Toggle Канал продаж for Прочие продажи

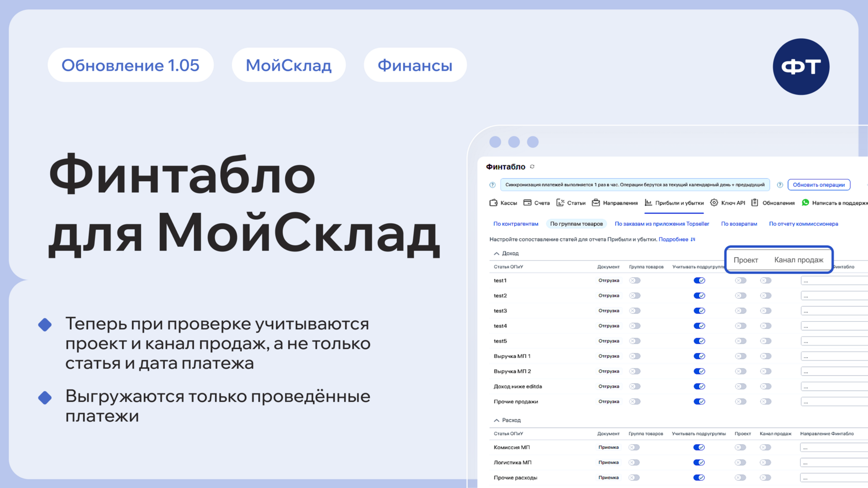coord(766,402)
